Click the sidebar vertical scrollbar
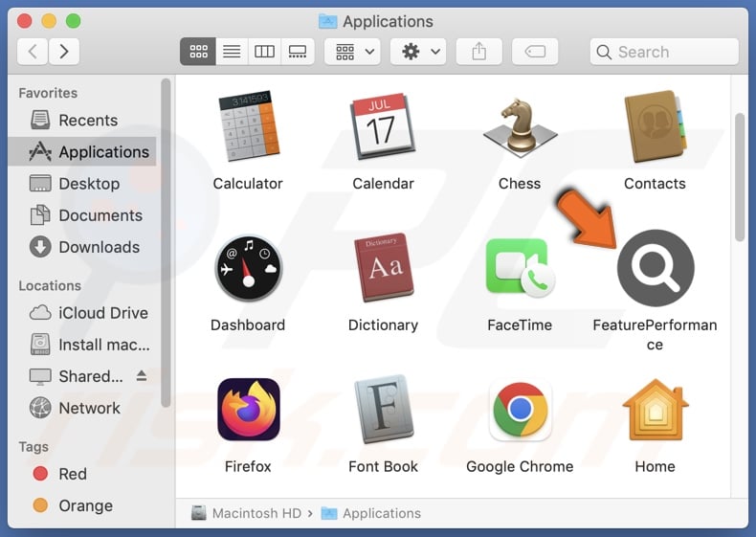Screen dimensions: 756x537 (166, 243)
